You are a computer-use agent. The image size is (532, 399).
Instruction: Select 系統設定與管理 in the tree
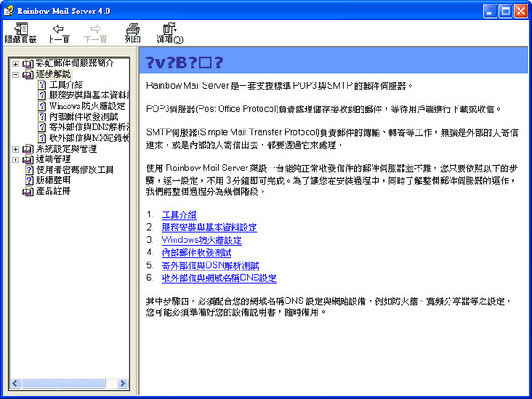(66, 149)
